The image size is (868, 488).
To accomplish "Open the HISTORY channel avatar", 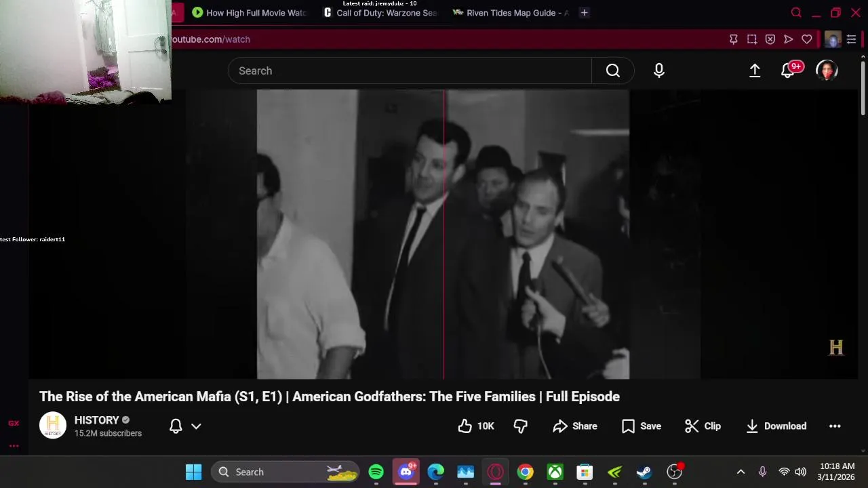I will point(53,426).
